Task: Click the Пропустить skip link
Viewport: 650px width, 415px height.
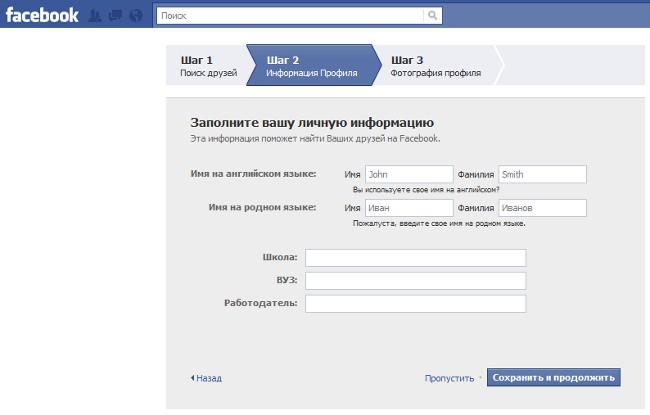Action: pyautogui.click(x=449, y=378)
